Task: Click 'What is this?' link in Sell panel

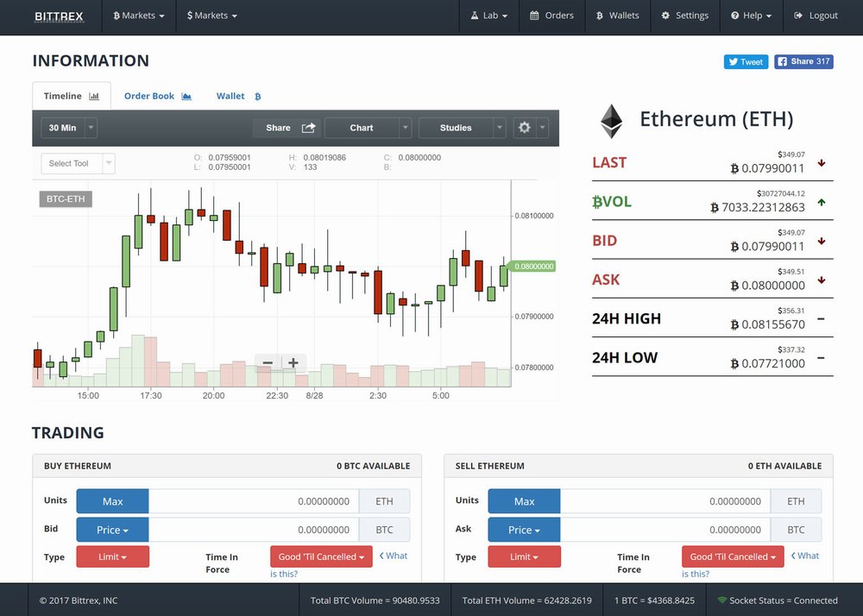Action: 804,556
